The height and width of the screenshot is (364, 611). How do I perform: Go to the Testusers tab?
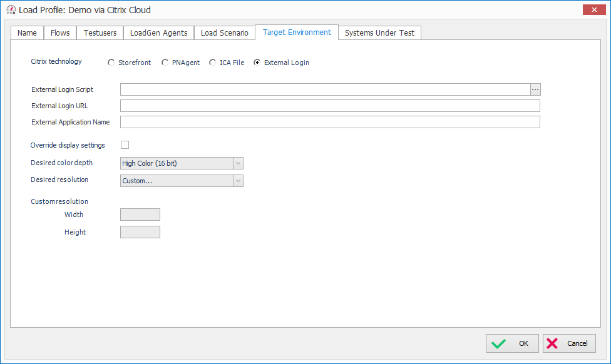point(100,33)
